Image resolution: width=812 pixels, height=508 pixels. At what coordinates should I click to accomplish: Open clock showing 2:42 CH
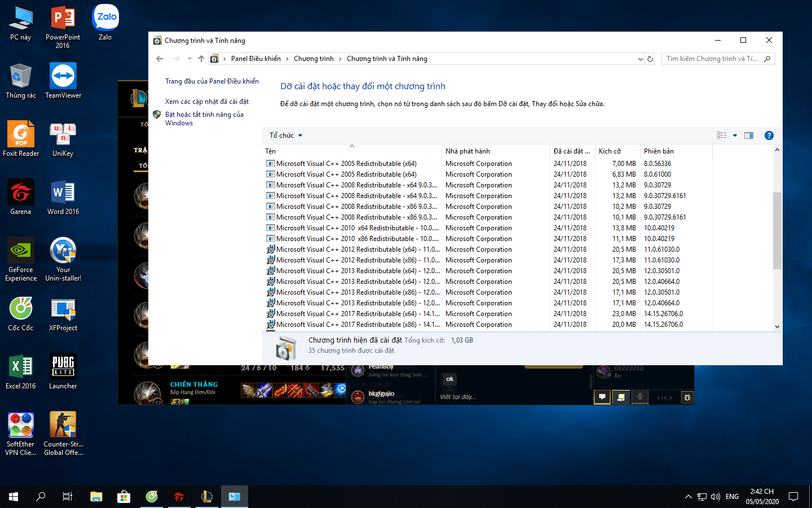(762, 497)
